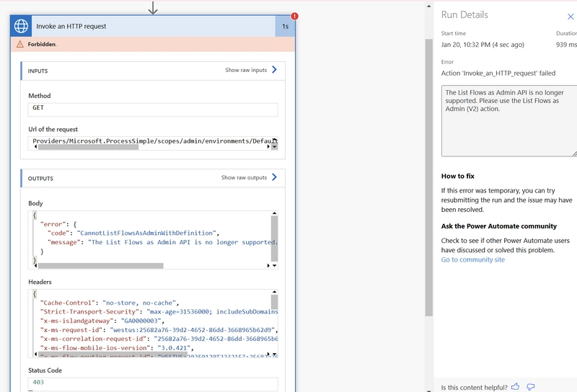
Task: Click the Forbidden error banner text
Action: click(x=42, y=44)
